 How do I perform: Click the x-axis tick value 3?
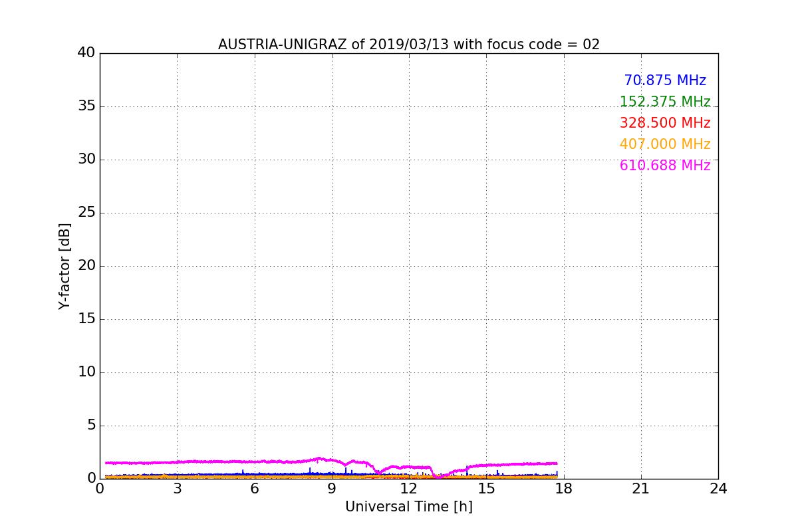(x=177, y=489)
